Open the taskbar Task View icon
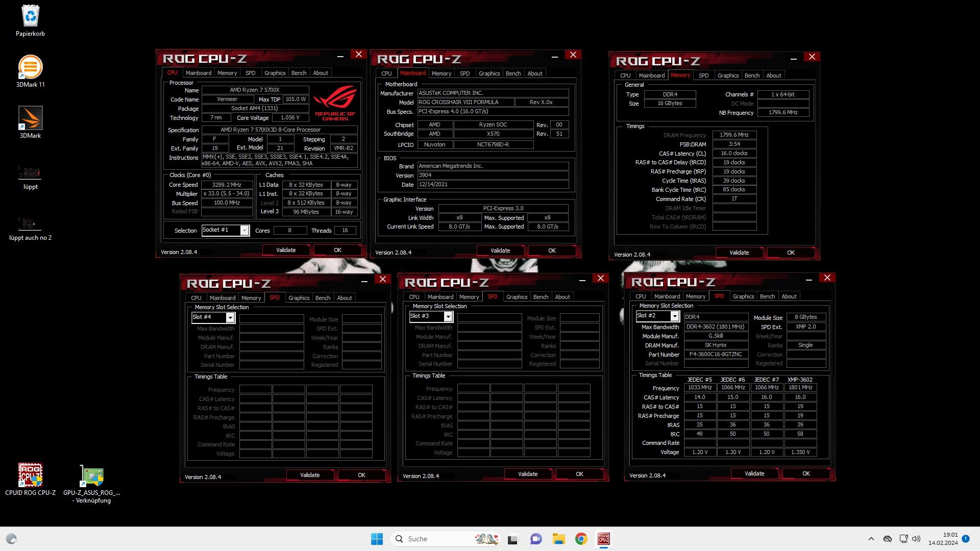The height and width of the screenshot is (551, 980). 513,539
